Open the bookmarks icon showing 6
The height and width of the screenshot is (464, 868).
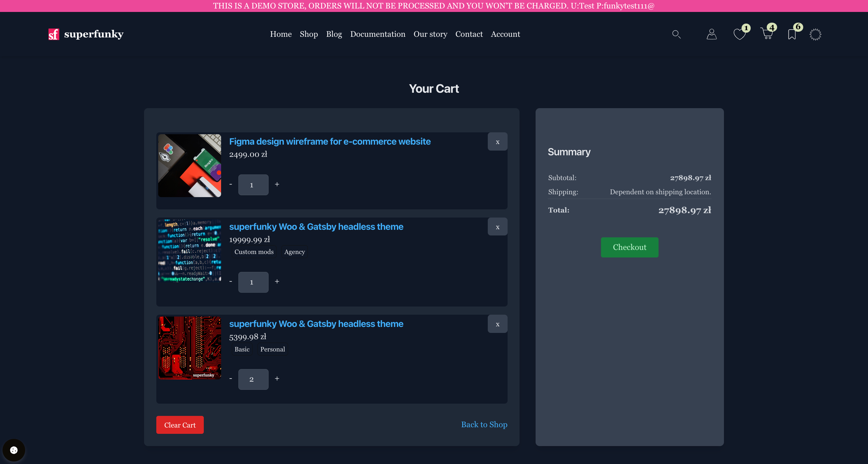(792, 34)
